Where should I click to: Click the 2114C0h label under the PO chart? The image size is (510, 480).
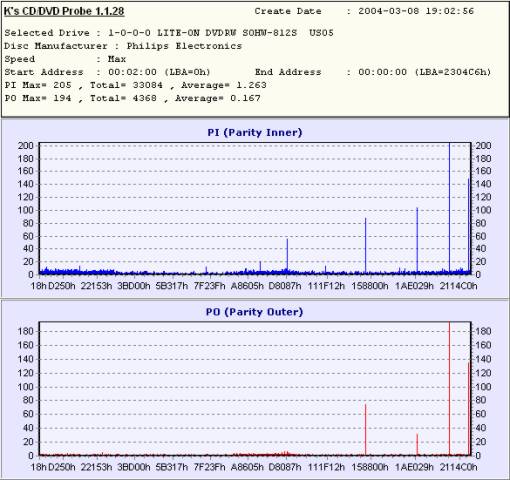(x=458, y=467)
